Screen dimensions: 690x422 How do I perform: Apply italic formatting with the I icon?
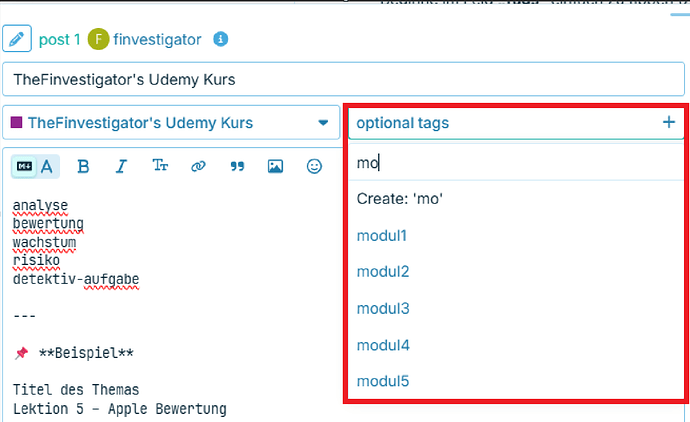pyautogui.click(x=121, y=166)
